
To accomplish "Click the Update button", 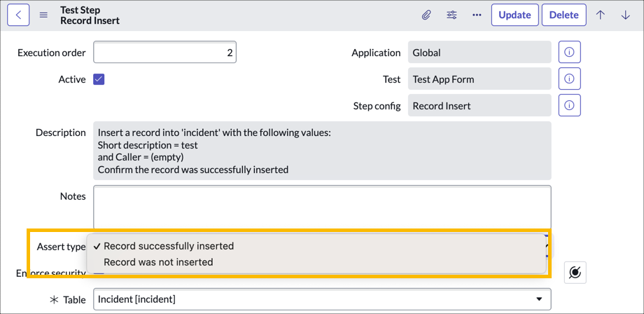I will (514, 15).
